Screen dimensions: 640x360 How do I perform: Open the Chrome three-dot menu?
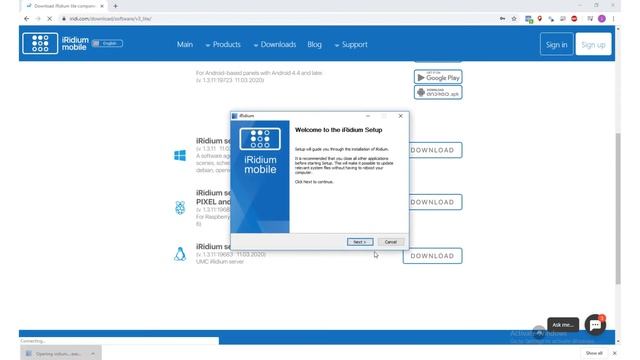(x=613, y=19)
